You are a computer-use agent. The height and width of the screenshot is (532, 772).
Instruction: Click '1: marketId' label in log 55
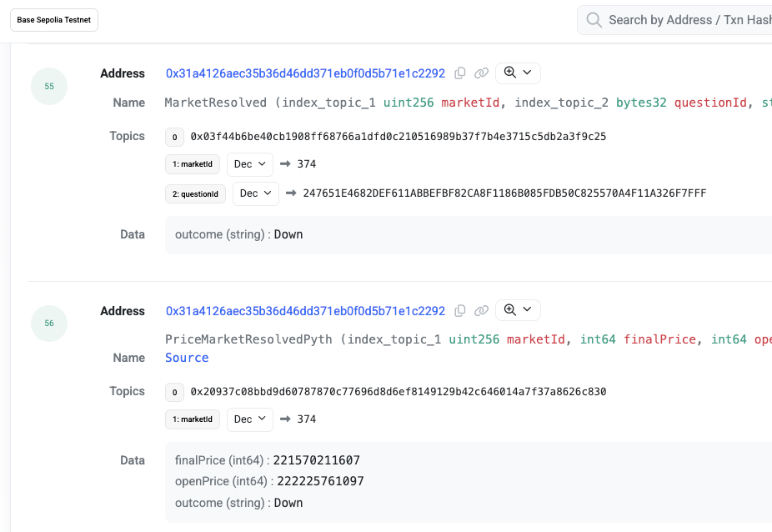(x=193, y=164)
